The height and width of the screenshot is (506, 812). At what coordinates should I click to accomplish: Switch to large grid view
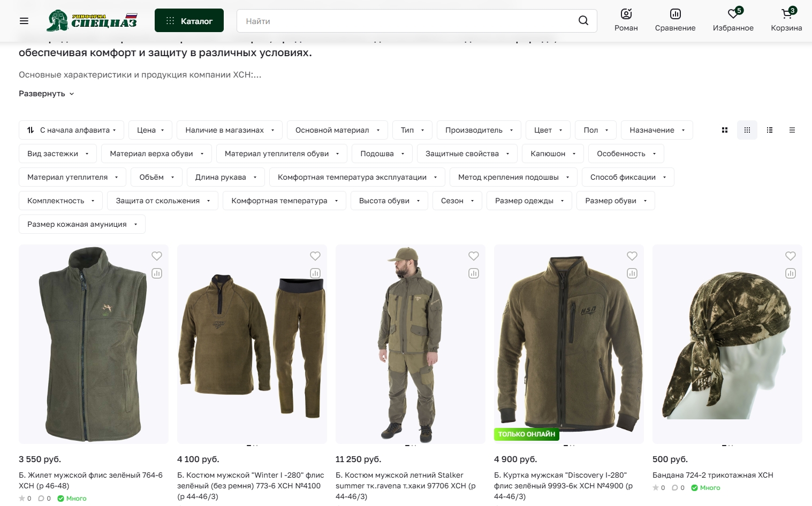pos(724,130)
